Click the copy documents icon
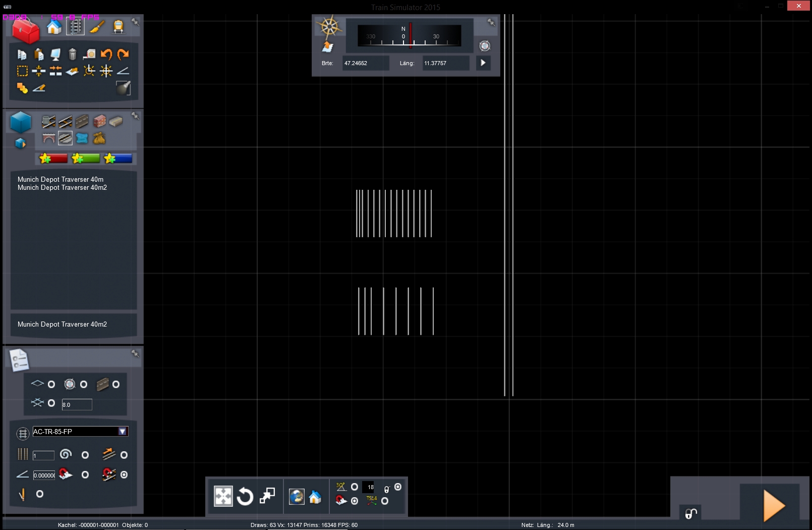This screenshot has width=812, height=530. [22, 54]
